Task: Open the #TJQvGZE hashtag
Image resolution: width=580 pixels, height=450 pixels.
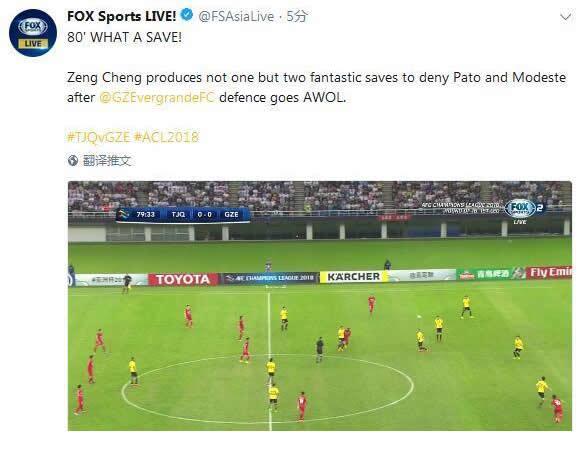Action: click(98, 137)
